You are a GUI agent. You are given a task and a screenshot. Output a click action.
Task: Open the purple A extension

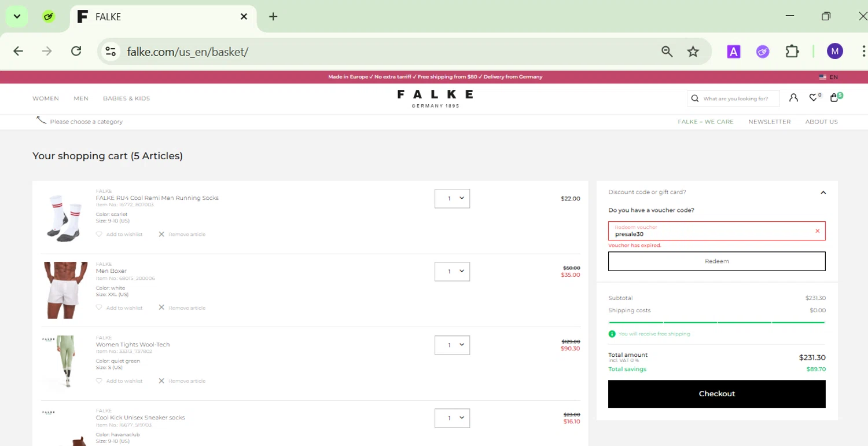[x=733, y=52]
